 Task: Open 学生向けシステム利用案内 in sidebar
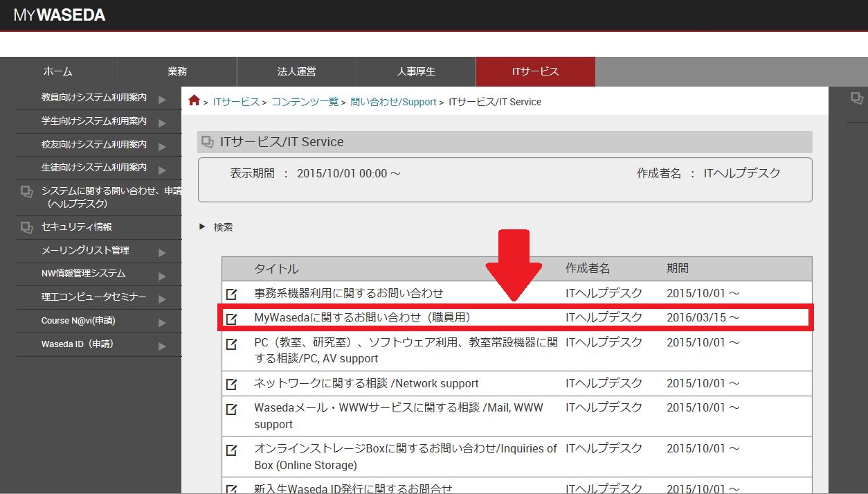click(x=94, y=121)
